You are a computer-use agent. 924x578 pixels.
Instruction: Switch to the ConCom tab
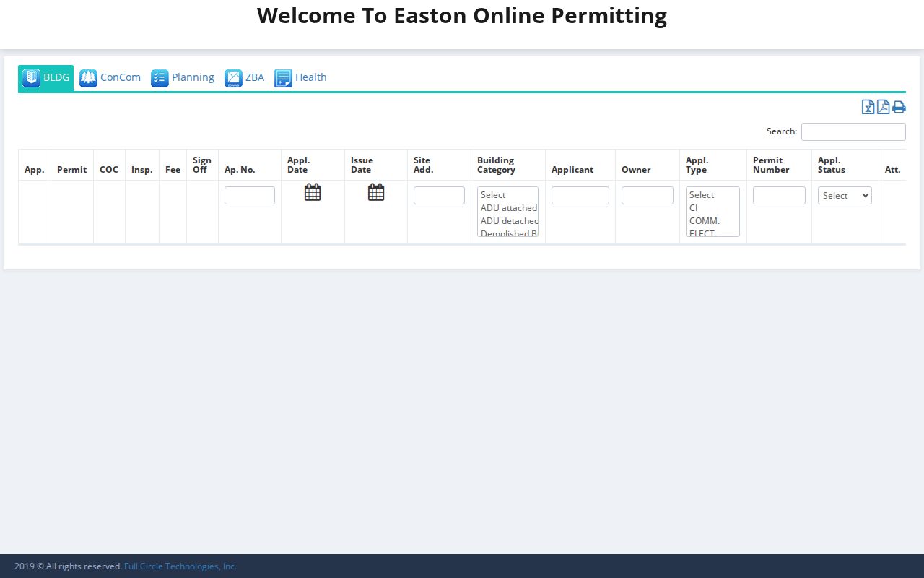(x=110, y=78)
